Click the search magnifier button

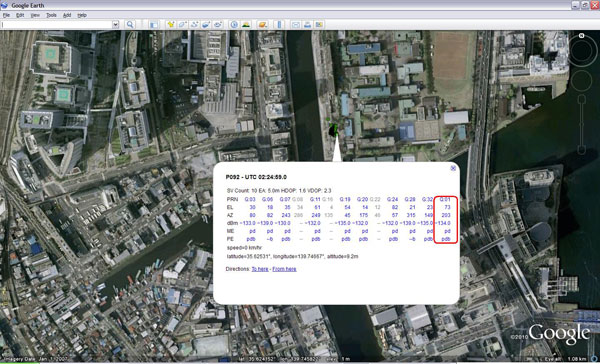pyautogui.click(x=130, y=24)
